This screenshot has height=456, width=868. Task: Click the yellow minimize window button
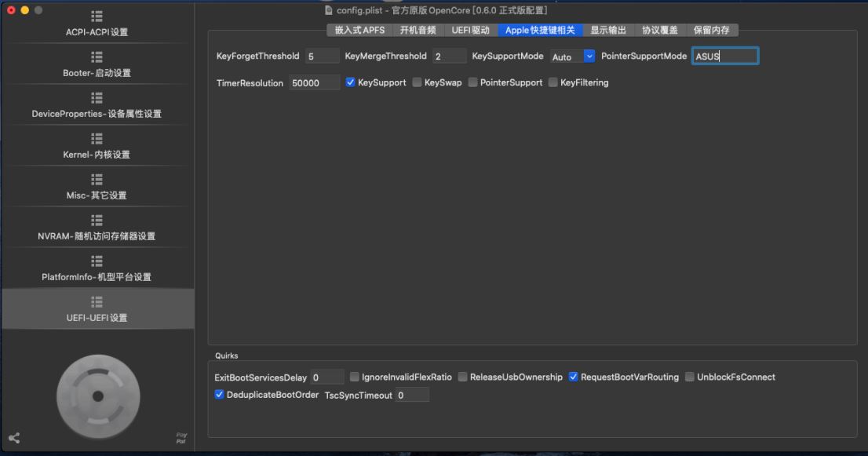point(24,10)
